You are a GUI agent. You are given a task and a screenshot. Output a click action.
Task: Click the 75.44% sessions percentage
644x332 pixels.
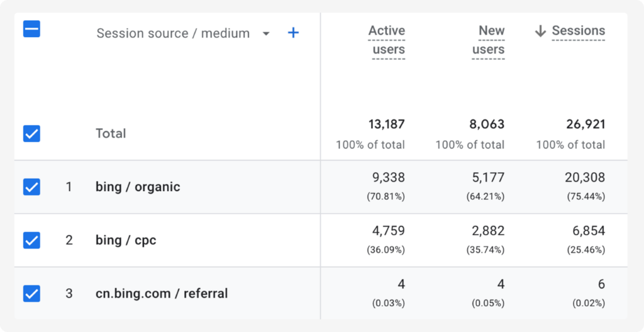(x=586, y=197)
